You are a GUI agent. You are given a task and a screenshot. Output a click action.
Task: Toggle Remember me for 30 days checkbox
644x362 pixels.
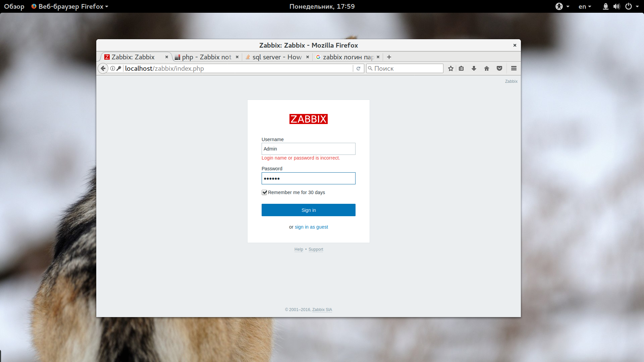(x=264, y=192)
